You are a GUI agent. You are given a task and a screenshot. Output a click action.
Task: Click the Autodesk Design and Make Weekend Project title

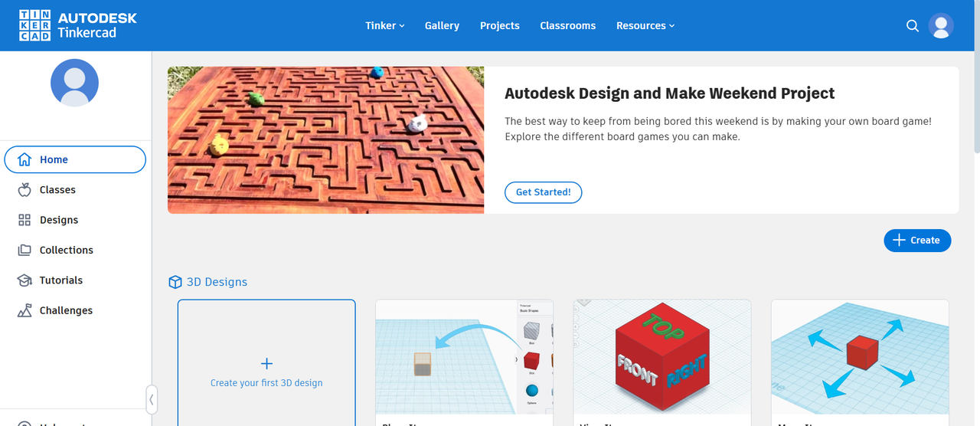[x=670, y=93]
